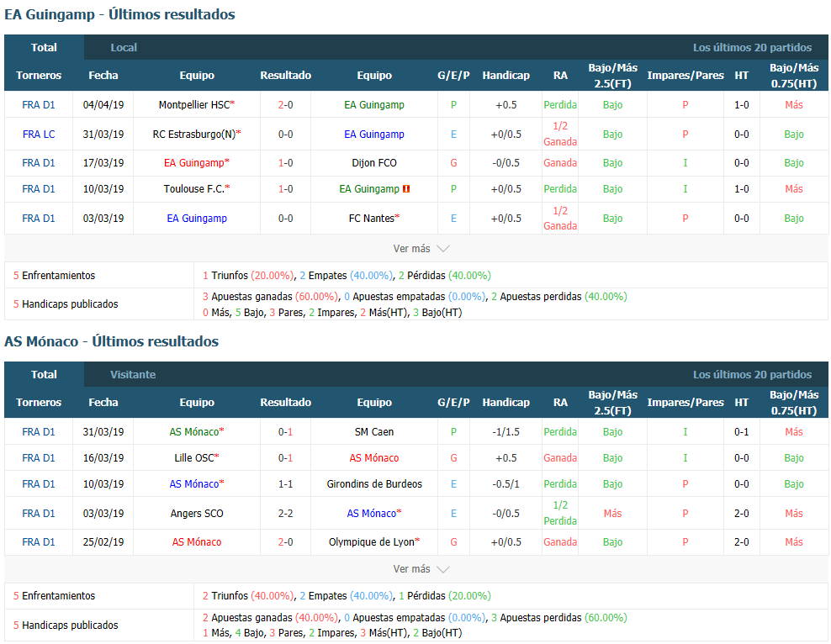Open FC Nantes team link
831x644 pixels.
(x=372, y=219)
